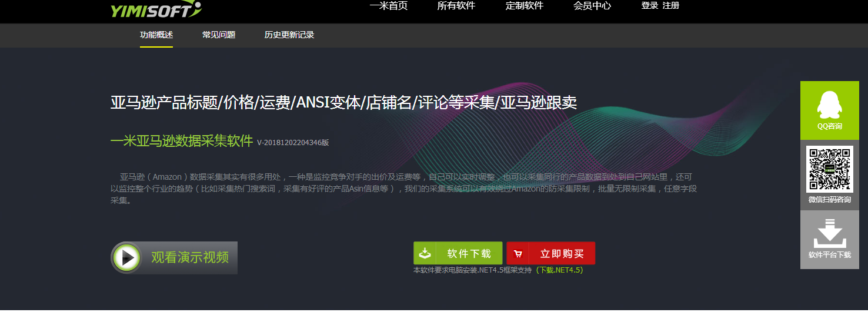This screenshot has height=319, width=868.
Task: Open the 所有软件 menu item
Action: pos(456,6)
